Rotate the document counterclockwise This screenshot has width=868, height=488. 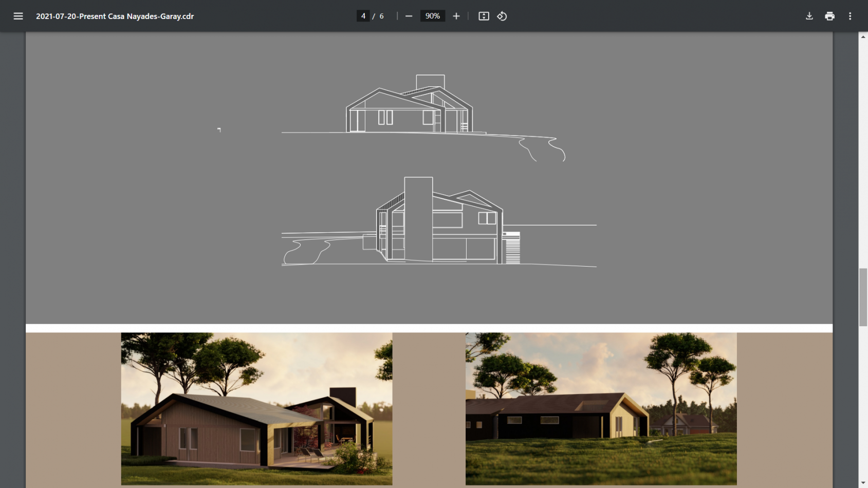(x=502, y=16)
